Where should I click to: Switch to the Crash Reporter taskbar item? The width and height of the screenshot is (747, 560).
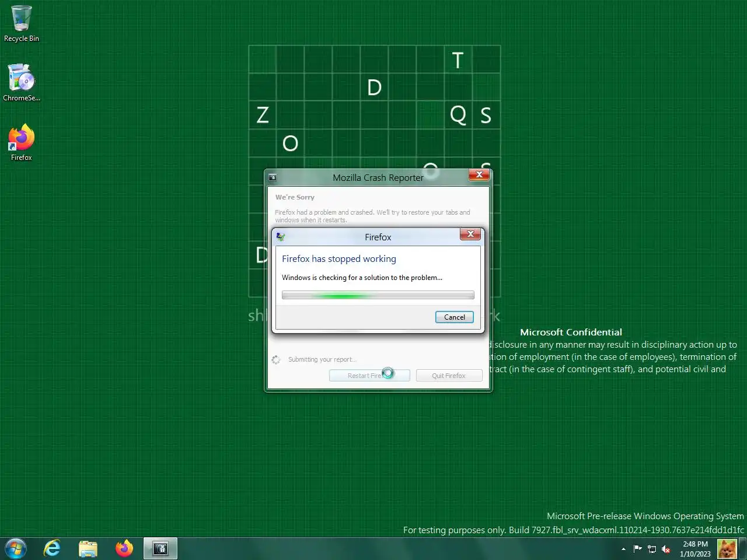tap(160, 548)
